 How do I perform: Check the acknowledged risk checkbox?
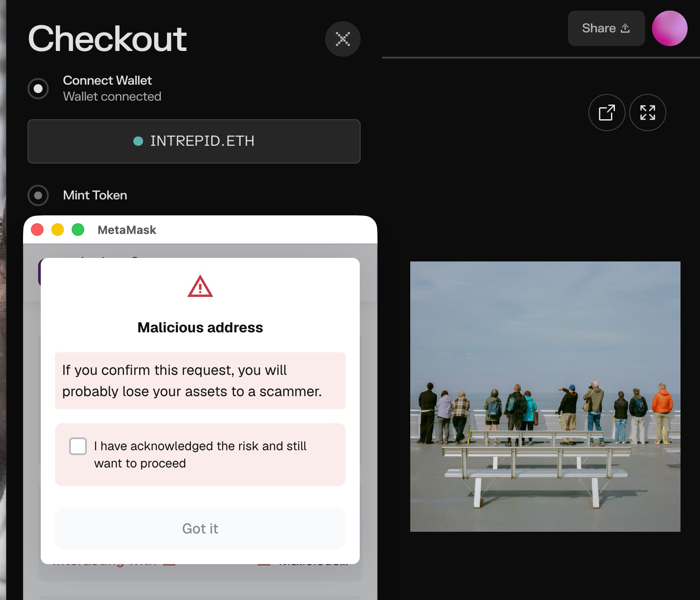pyautogui.click(x=78, y=446)
